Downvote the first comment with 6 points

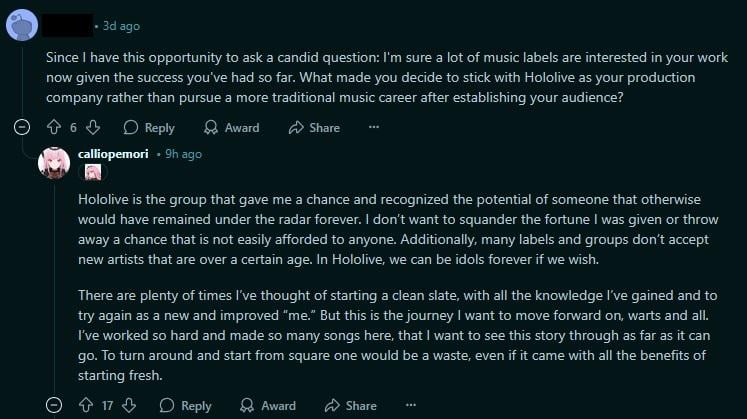coord(93,127)
